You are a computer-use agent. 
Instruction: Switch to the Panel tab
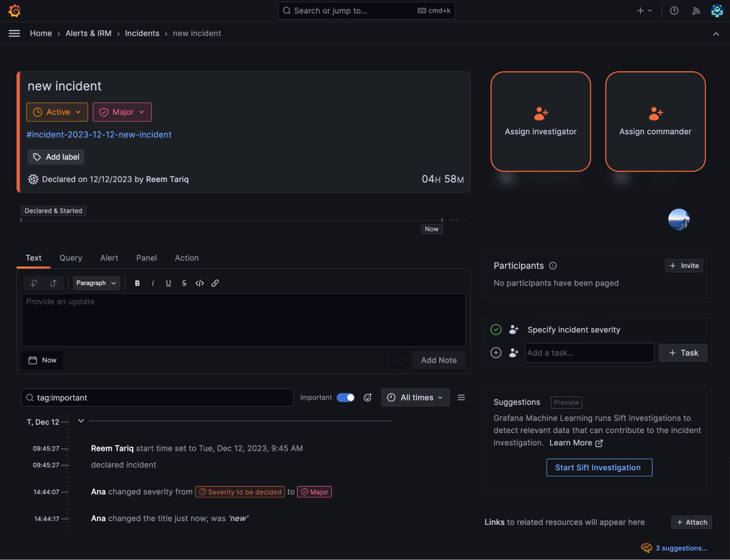tap(146, 258)
